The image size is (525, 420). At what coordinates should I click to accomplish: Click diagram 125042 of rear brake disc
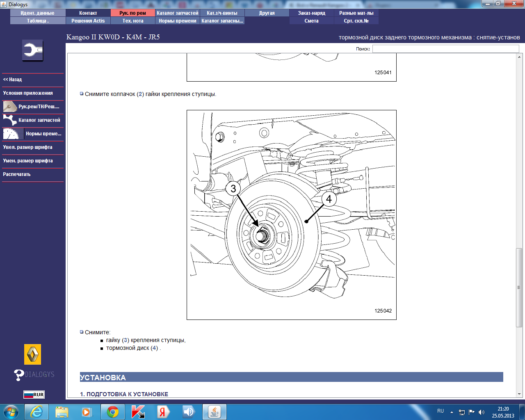pyautogui.click(x=292, y=215)
